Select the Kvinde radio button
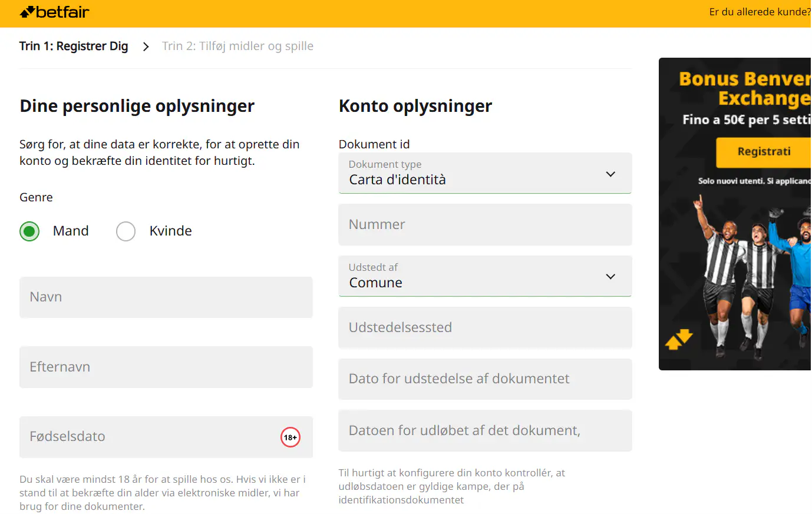The height and width of the screenshot is (514, 812). [x=126, y=231]
